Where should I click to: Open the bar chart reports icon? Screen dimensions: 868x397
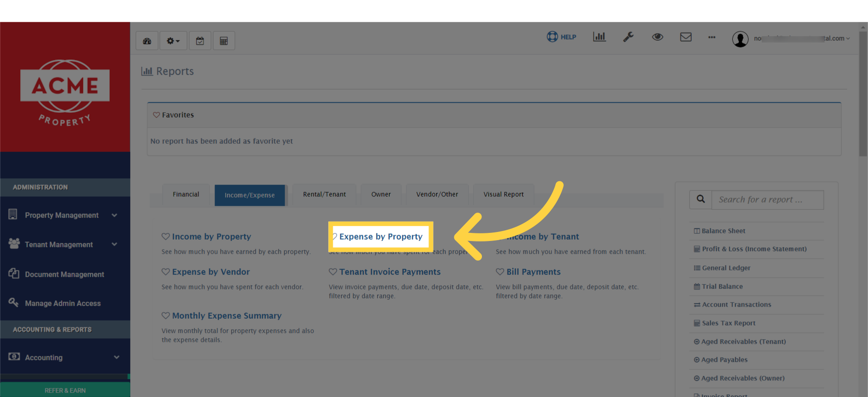tap(599, 37)
